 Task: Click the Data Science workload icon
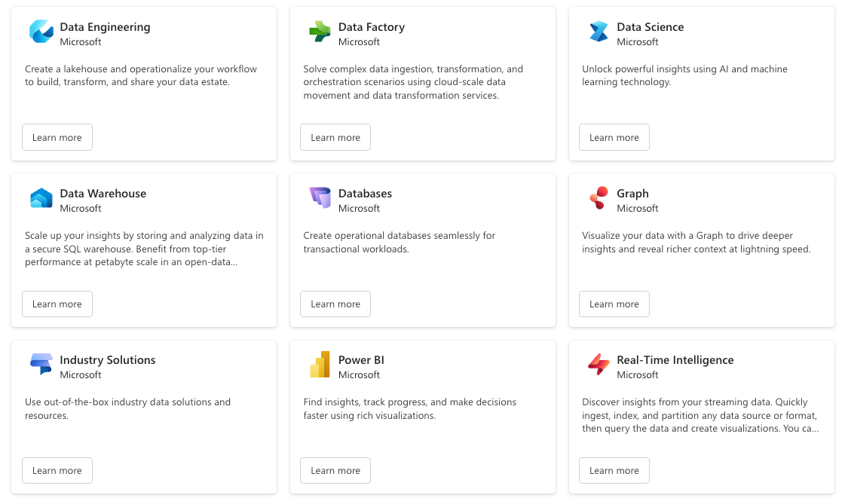pos(599,32)
